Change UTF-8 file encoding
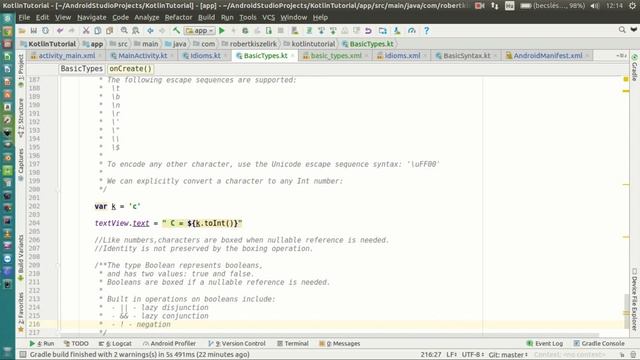Image resolution: width=640 pixels, height=360 pixels. (x=473, y=355)
